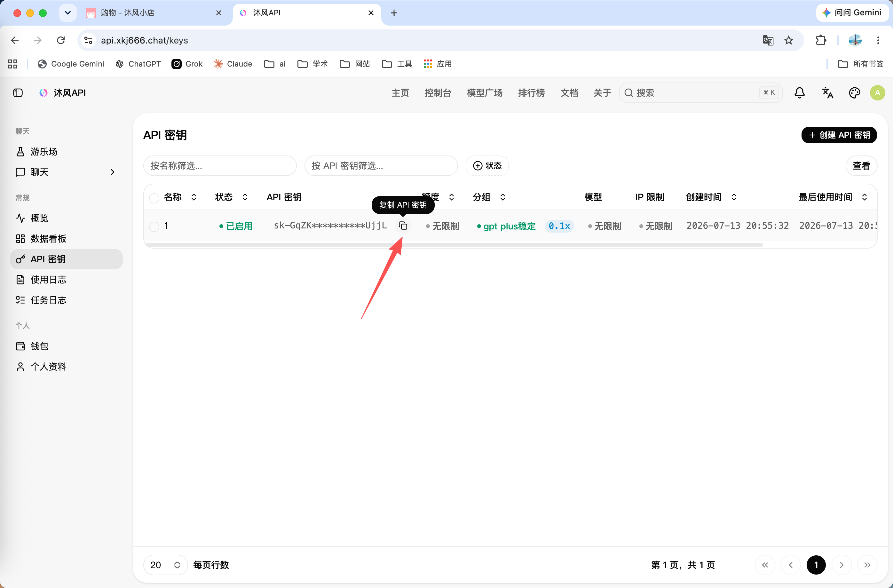Open the language switch icon in header

tap(827, 93)
